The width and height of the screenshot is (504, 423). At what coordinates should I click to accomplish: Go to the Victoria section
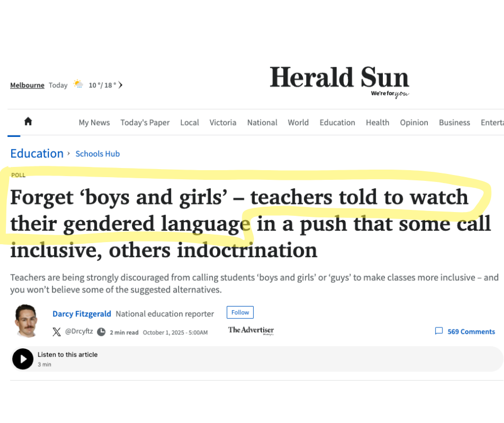223,122
